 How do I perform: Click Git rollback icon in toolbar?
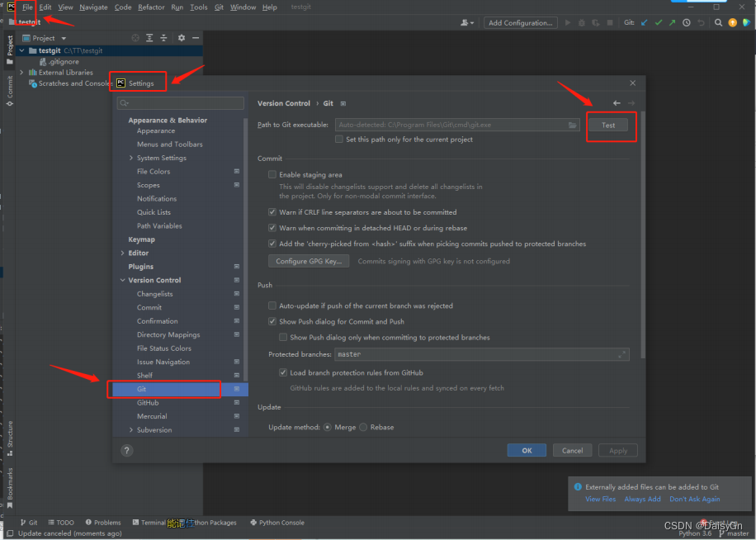click(701, 22)
